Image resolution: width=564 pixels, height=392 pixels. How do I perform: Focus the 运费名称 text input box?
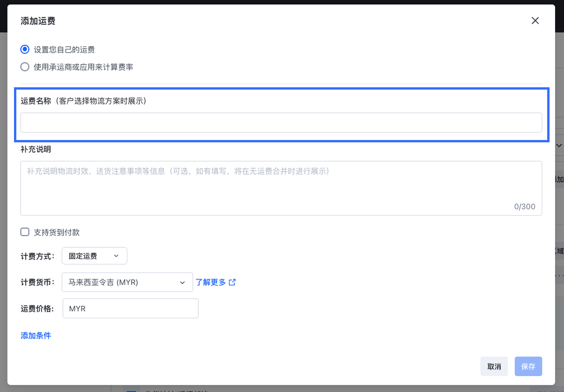coord(281,122)
